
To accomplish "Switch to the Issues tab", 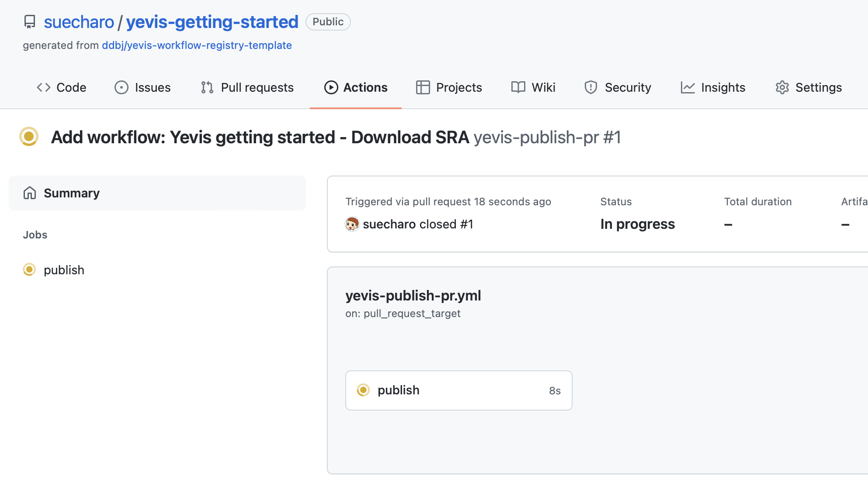I will click(x=142, y=87).
